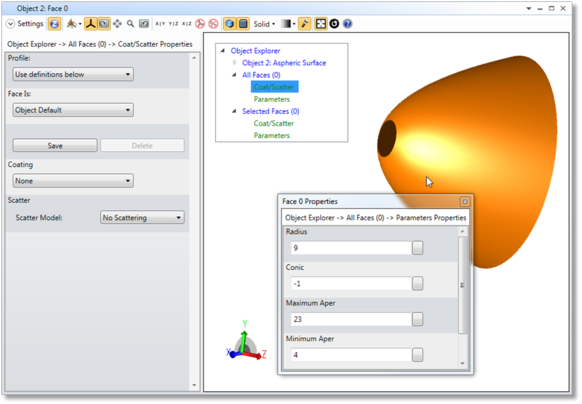The height and width of the screenshot is (404, 582).
Task: Open the Scatter Model dropdown
Action: click(142, 218)
